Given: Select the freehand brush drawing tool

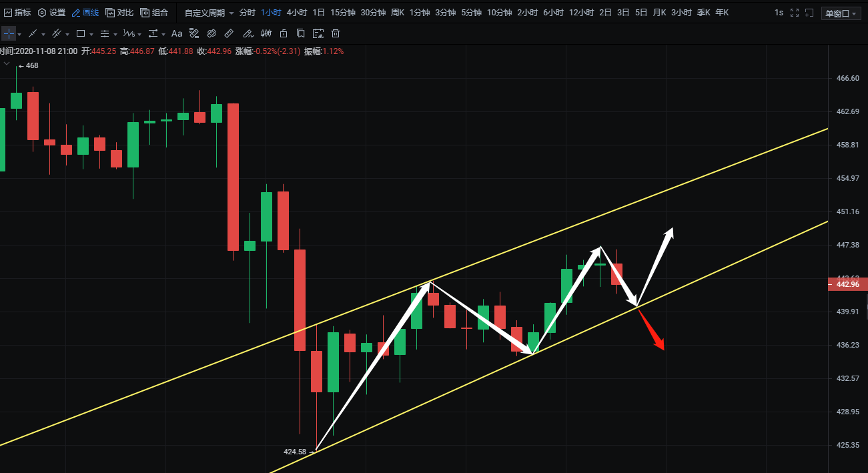Looking at the screenshot, I should coord(248,33).
